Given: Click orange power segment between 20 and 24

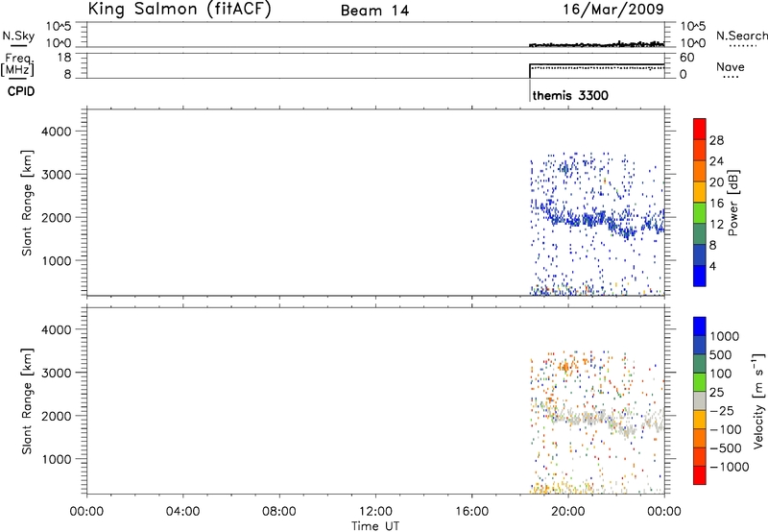Looking at the screenshot, I should point(700,171).
